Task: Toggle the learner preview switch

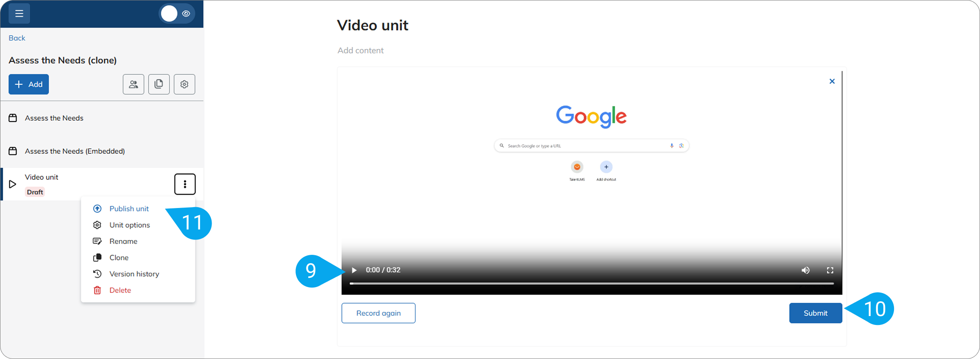Action: (x=177, y=14)
